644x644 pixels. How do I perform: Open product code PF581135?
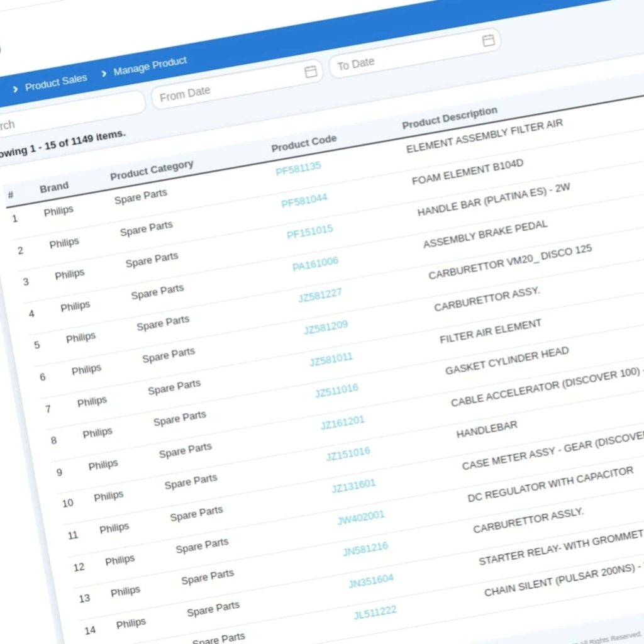298,168
